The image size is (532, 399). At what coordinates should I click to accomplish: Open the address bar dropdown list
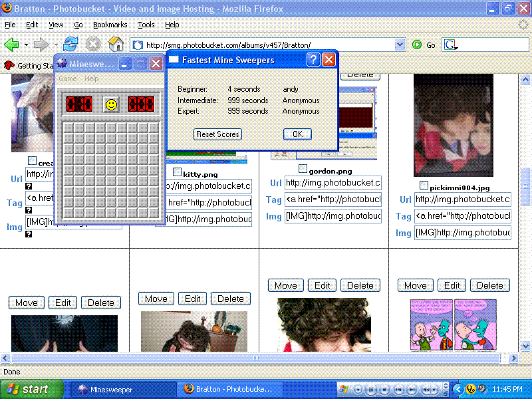[x=400, y=45]
